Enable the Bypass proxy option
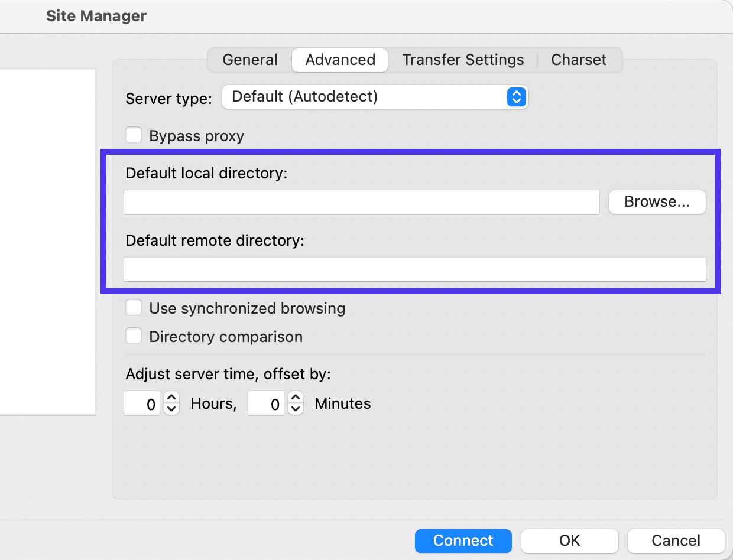Viewport: 733px width, 560px height. (x=134, y=135)
